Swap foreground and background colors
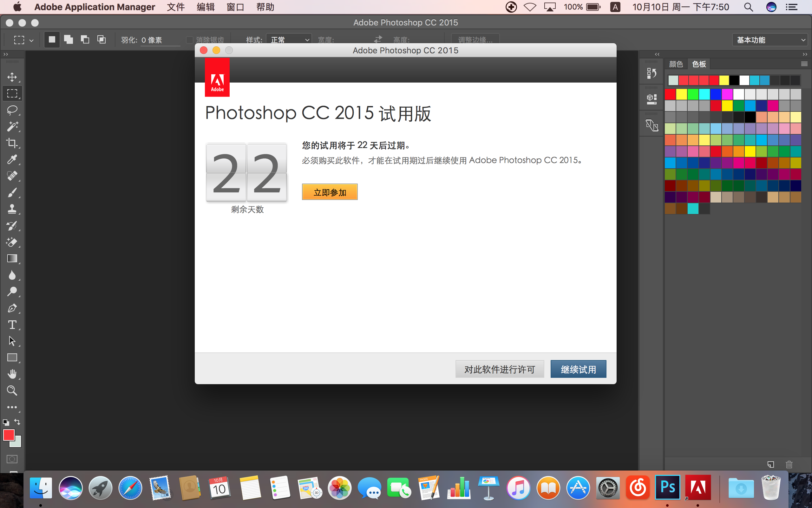 [x=17, y=422]
